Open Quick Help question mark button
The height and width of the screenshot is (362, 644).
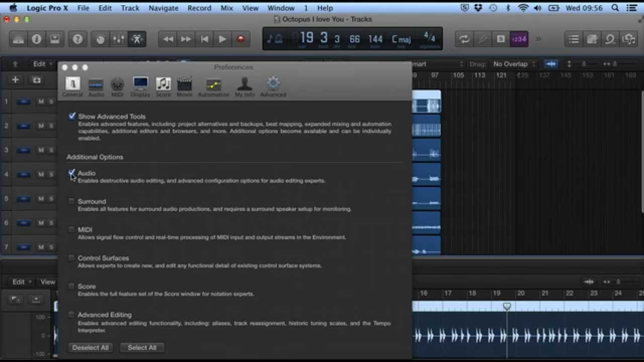click(x=77, y=39)
